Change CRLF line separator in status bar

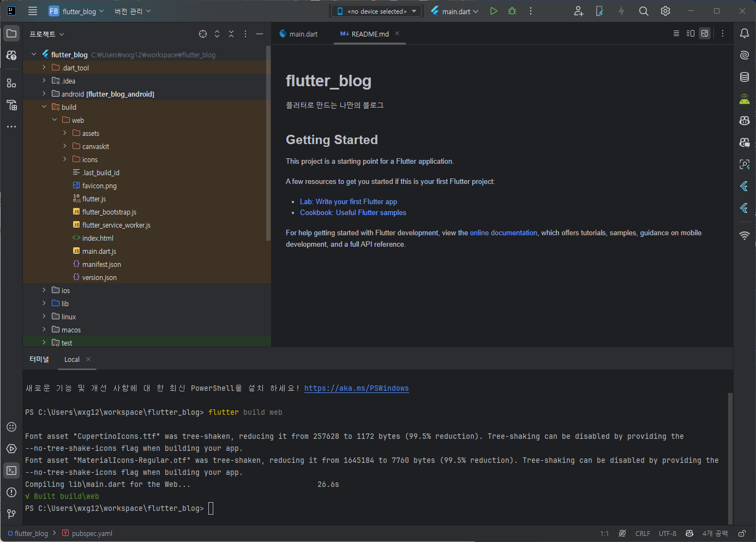(643, 533)
